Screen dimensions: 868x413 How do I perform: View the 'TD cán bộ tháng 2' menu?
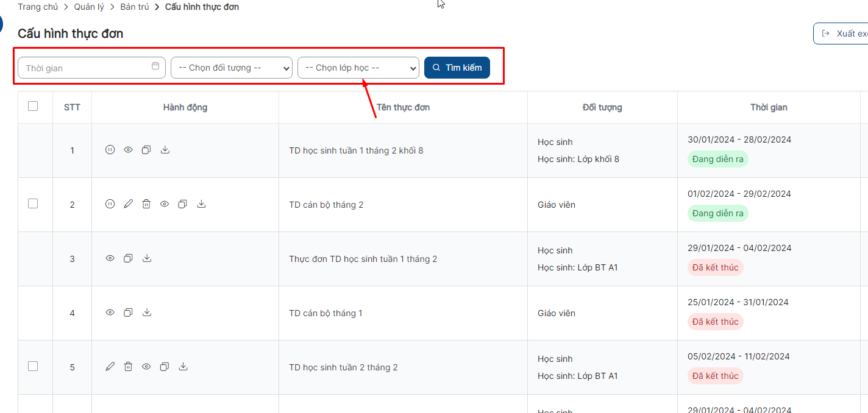[x=165, y=204]
